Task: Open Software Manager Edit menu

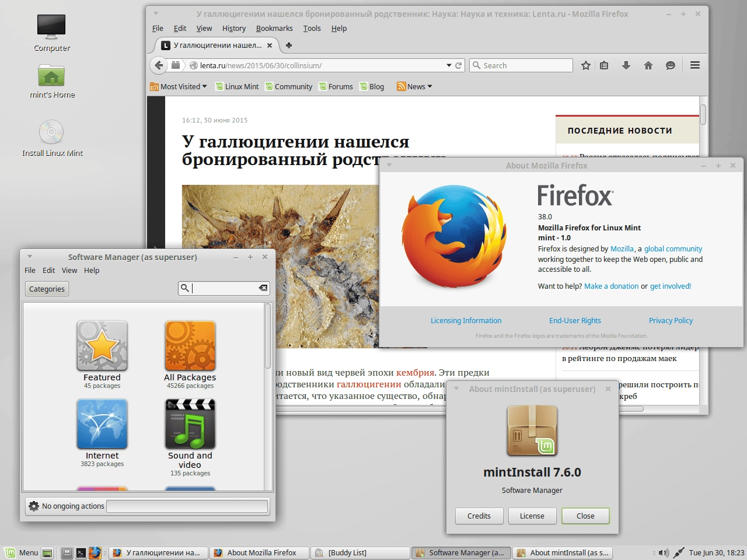Action: [48, 270]
